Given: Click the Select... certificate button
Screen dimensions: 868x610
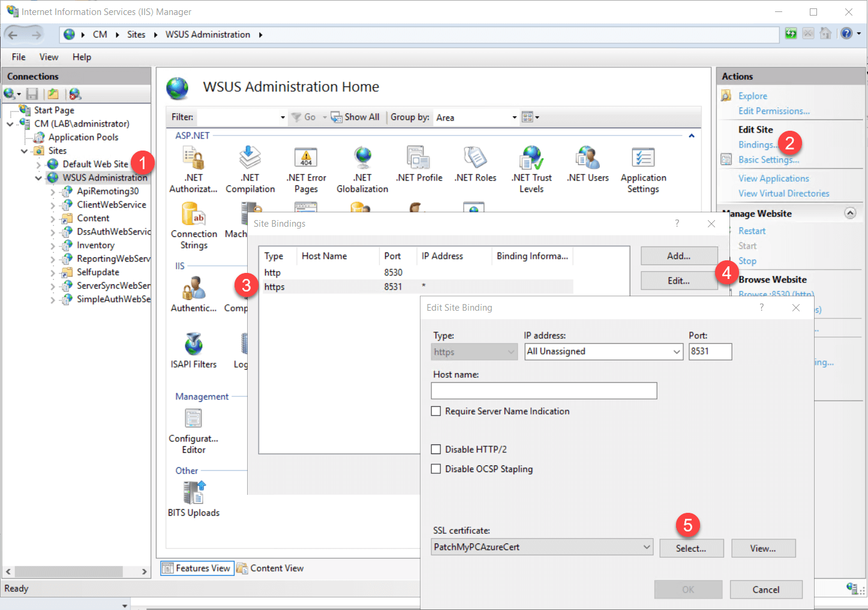Looking at the screenshot, I should 691,548.
